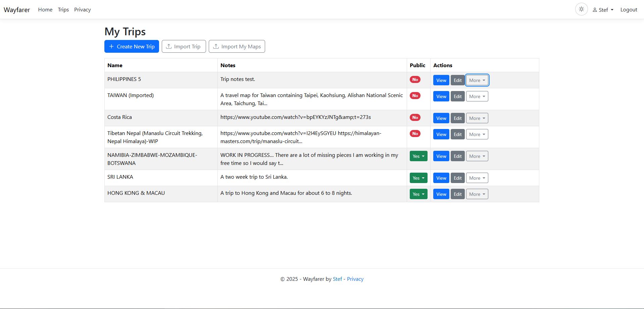Open Trips in the navbar
Screen dimensions: 644x309
63,10
